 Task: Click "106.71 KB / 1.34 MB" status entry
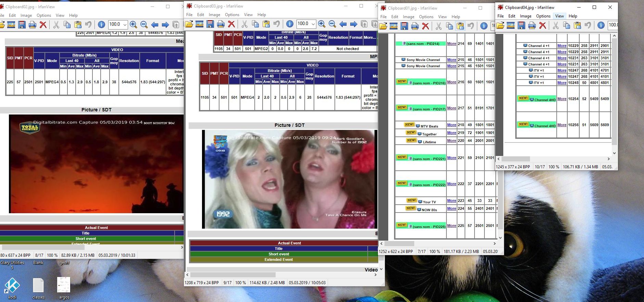580,167
